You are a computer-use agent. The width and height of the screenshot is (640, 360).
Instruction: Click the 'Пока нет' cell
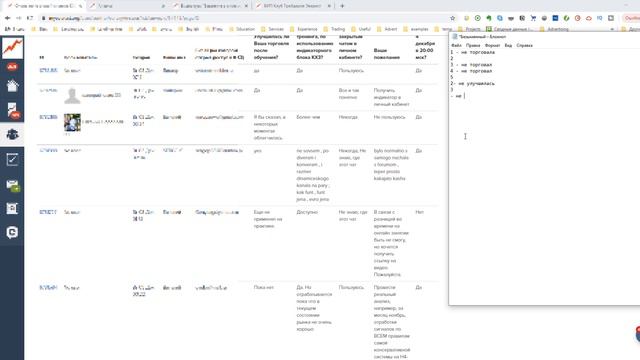264,288
